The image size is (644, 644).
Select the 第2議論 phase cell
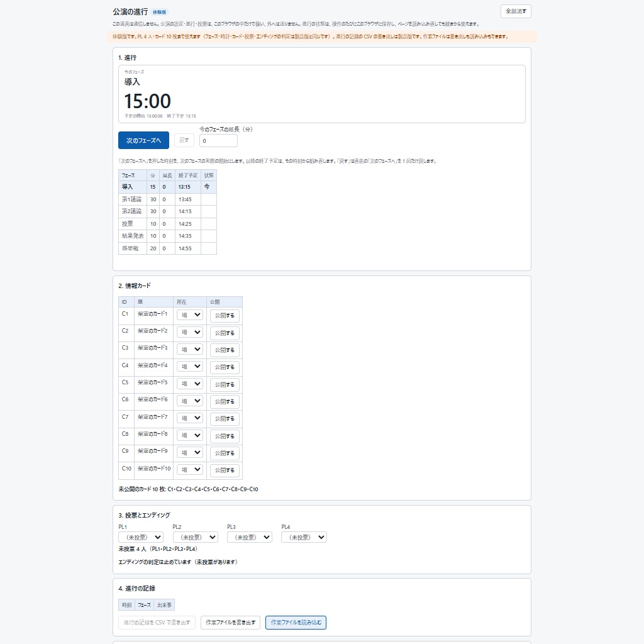132,211
